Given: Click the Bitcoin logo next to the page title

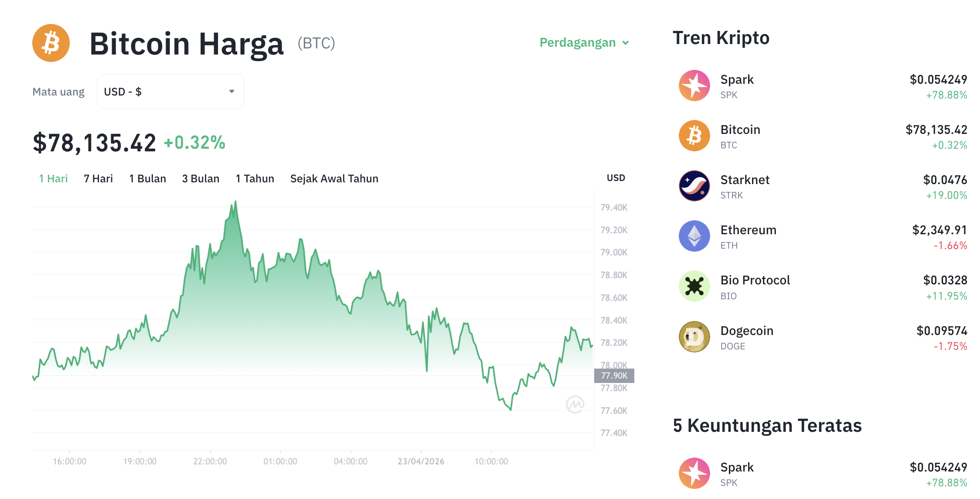Looking at the screenshot, I should point(51,43).
